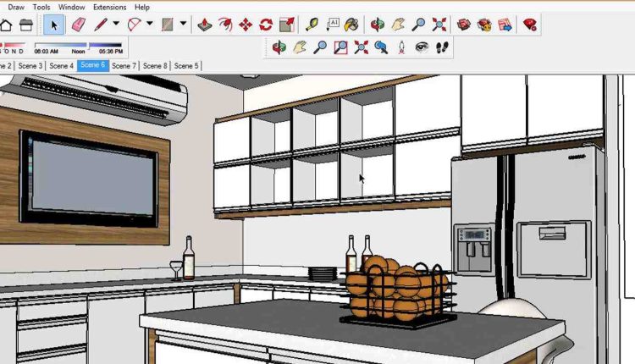This screenshot has height=364, width=635.
Task: Select the Follow Me tool
Action: click(x=225, y=25)
